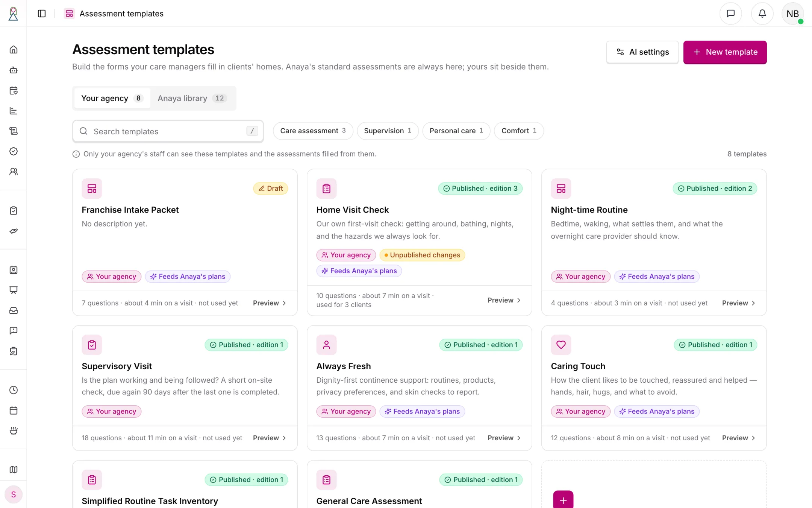Toggle the Supervision filter chip
Screen dimensions: 812x508
(388, 131)
